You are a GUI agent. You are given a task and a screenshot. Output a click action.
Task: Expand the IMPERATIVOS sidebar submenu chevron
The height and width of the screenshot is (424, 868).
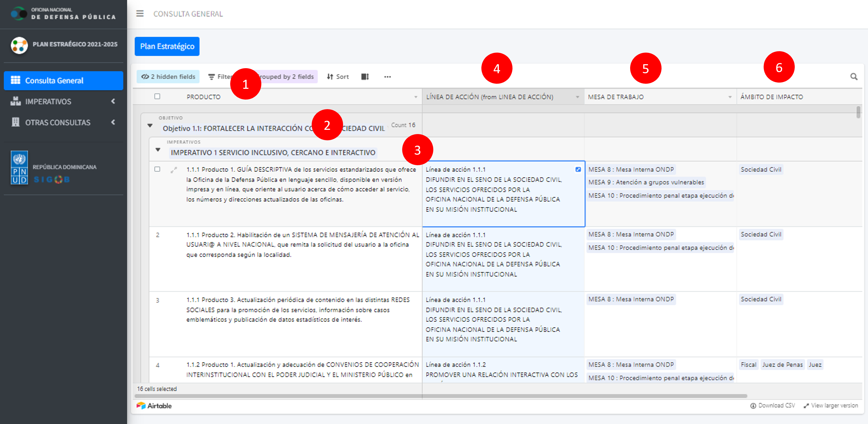(x=113, y=101)
